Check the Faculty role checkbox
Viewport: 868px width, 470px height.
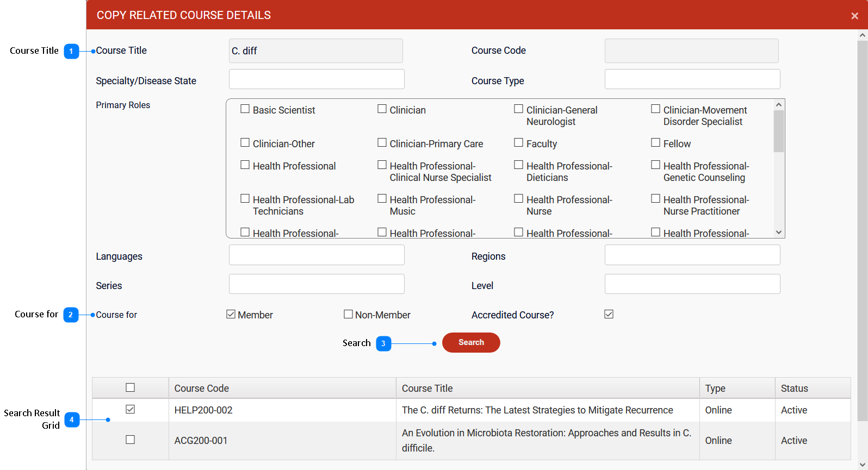pyautogui.click(x=519, y=143)
